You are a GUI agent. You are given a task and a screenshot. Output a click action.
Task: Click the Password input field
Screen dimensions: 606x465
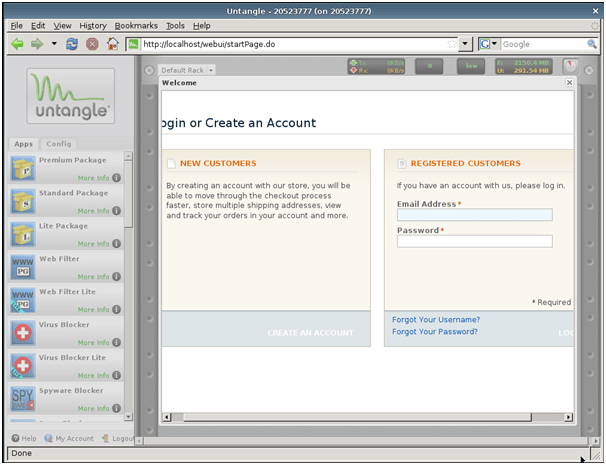pyautogui.click(x=474, y=241)
